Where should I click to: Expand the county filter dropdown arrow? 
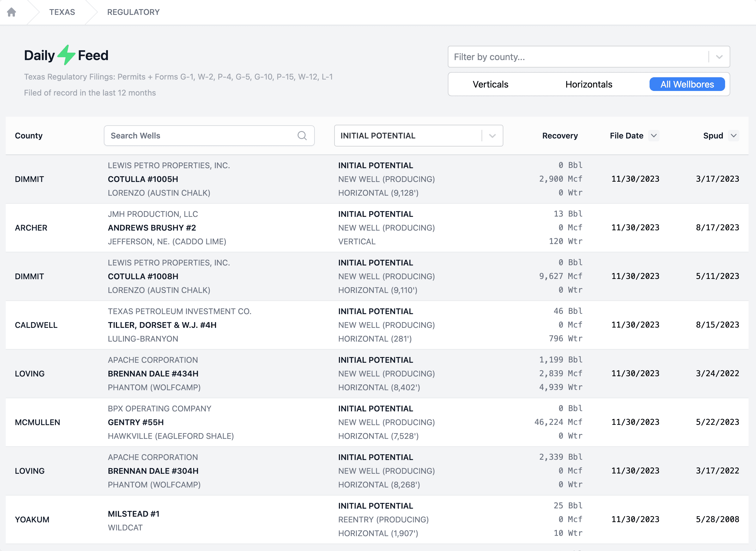point(719,57)
